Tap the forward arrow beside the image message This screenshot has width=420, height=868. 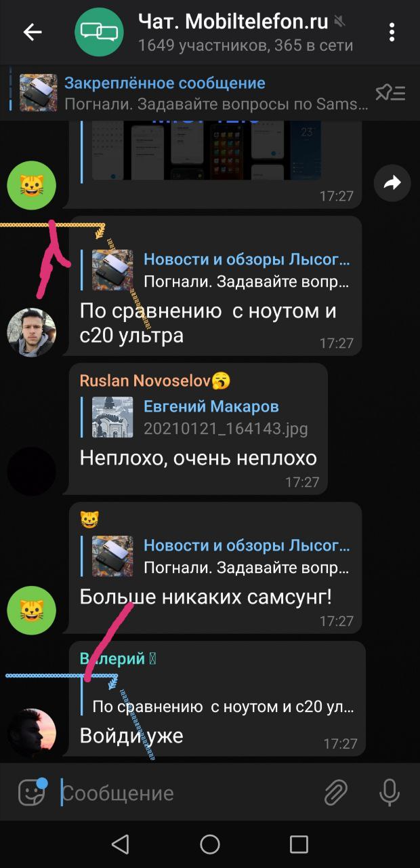[392, 182]
